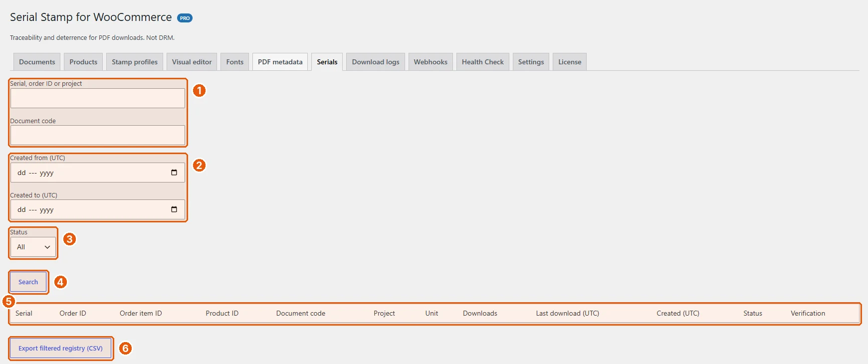
Task: Switch to PDF metadata tab
Action: coord(280,62)
